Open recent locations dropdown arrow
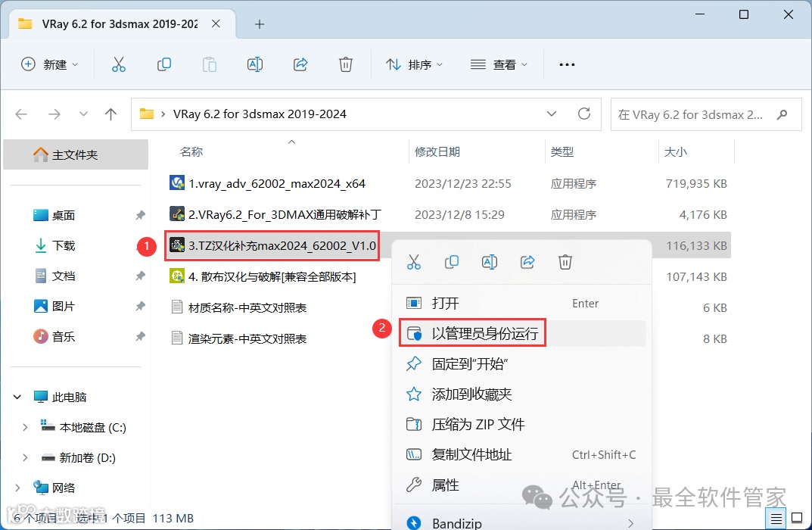Screen dimensions: 812x530 click(x=82, y=114)
